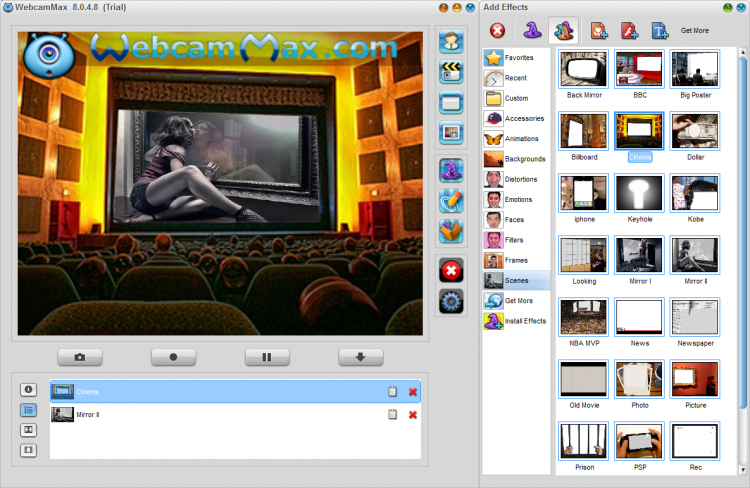This screenshot has width=750, height=488.
Task: Switch to the effects list view icon
Action: (28, 410)
